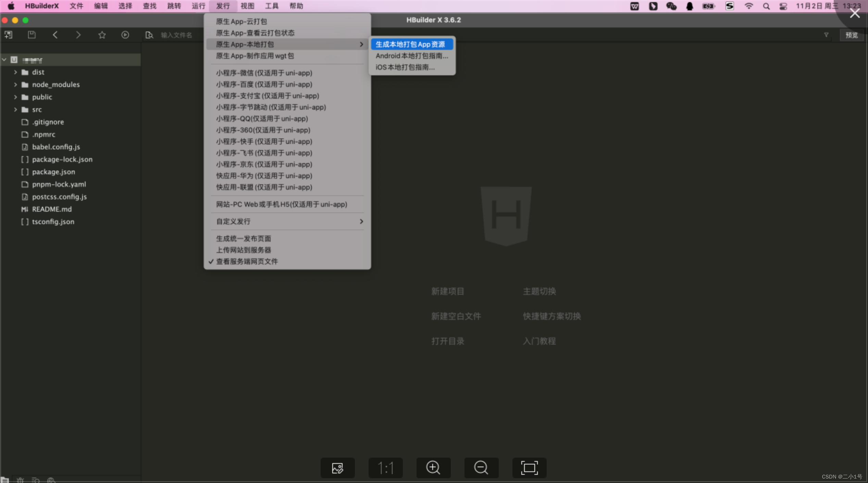
Task: Click the bookmark star icon
Action: tap(102, 35)
